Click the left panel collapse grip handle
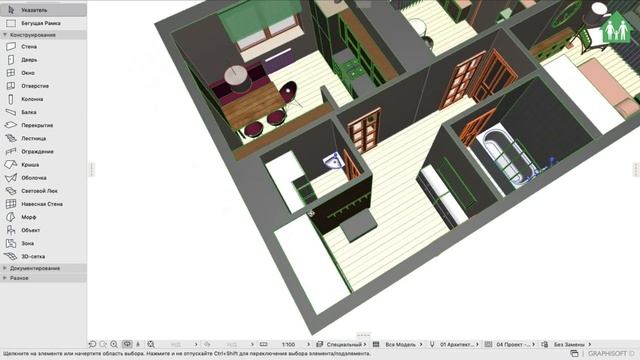The image size is (640, 360). 92,169
